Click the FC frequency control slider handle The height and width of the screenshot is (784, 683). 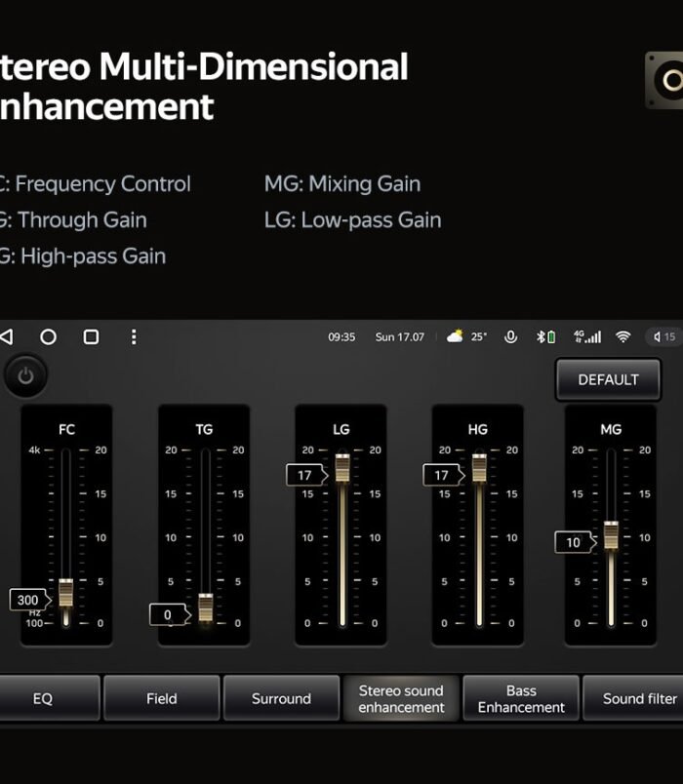66,592
